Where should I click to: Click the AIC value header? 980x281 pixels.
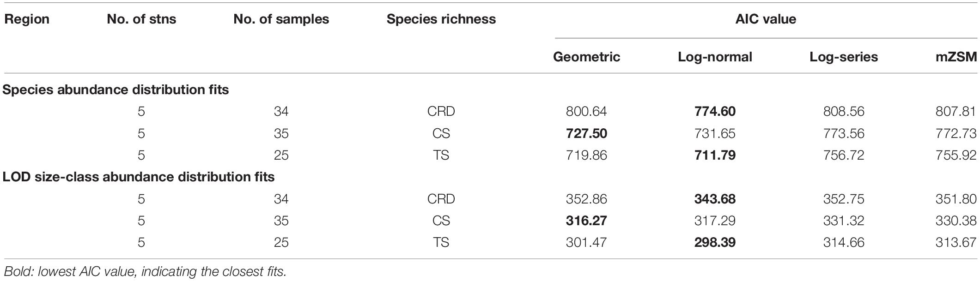coord(766,19)
